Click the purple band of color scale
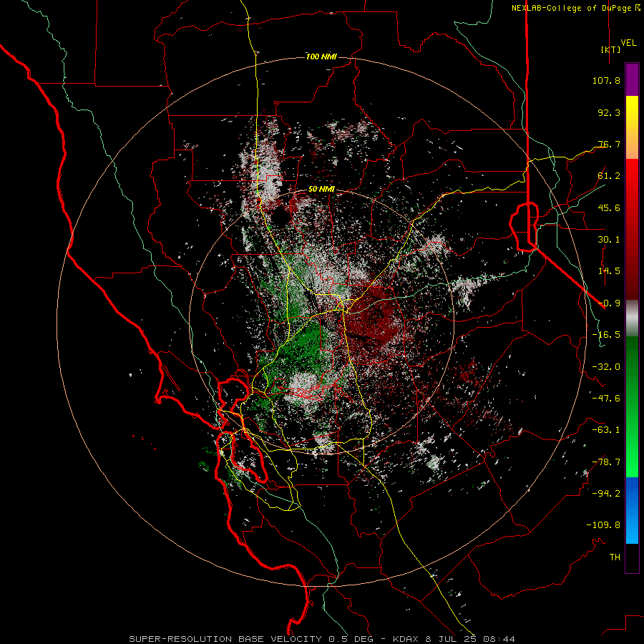Image resolution: width=644 pixels, height=644 pixels. point(632,79)
